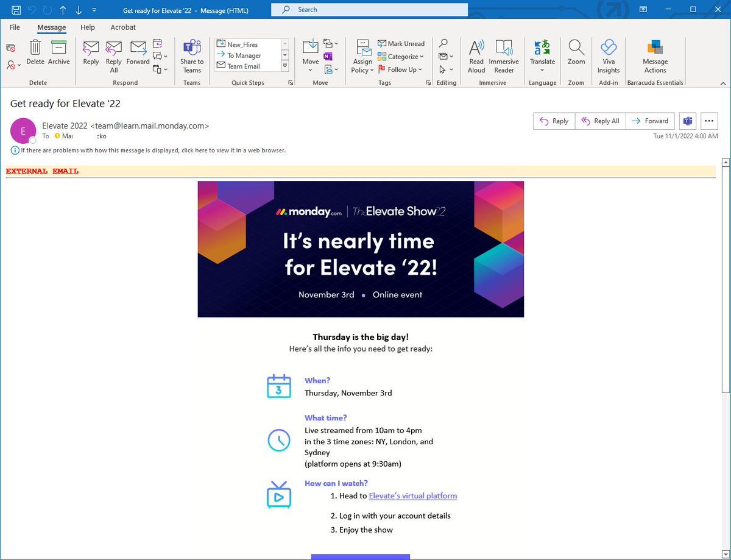Run the Team Email quick step

(247, 66)
